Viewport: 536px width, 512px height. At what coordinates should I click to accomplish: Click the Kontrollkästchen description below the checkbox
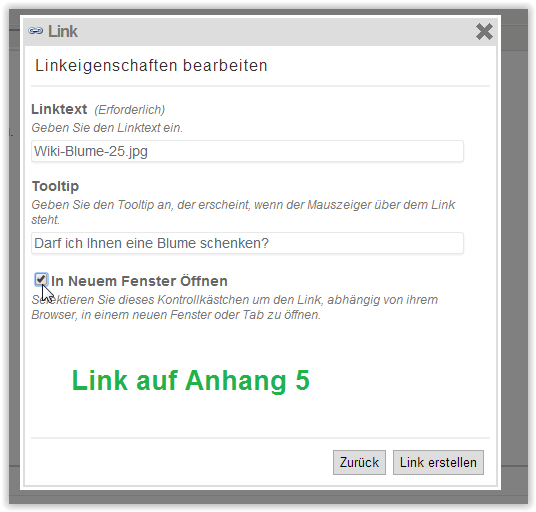234,307
